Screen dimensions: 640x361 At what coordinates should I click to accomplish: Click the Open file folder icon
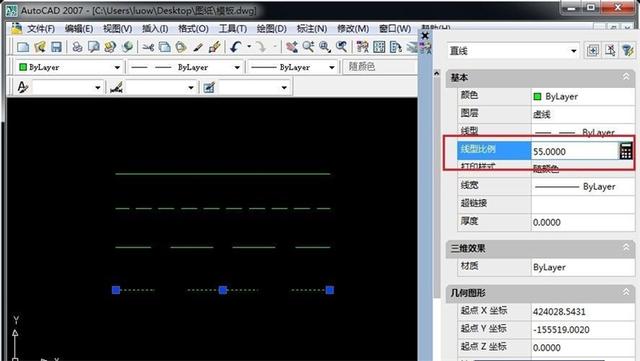pos(40,47)
